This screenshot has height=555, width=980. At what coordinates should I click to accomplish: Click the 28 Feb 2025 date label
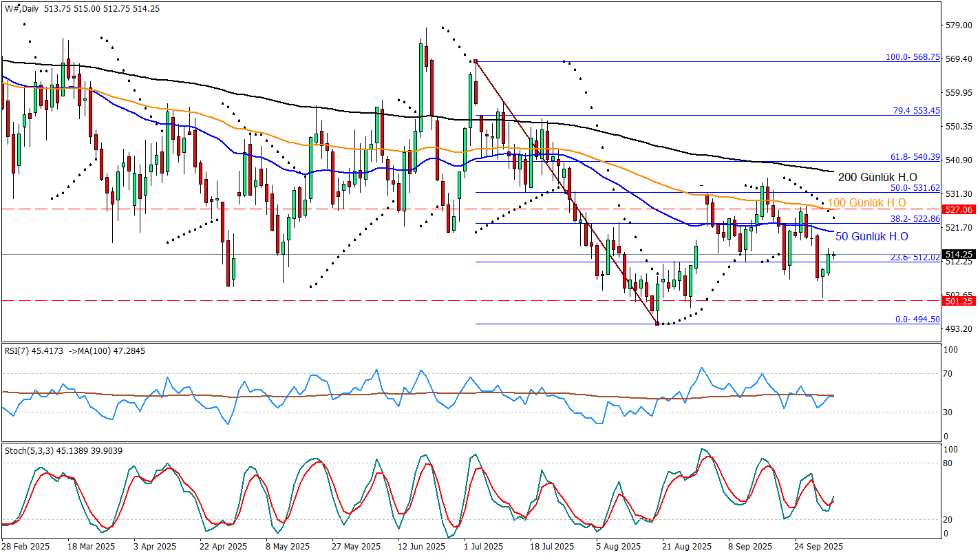[x=26, y=547]
